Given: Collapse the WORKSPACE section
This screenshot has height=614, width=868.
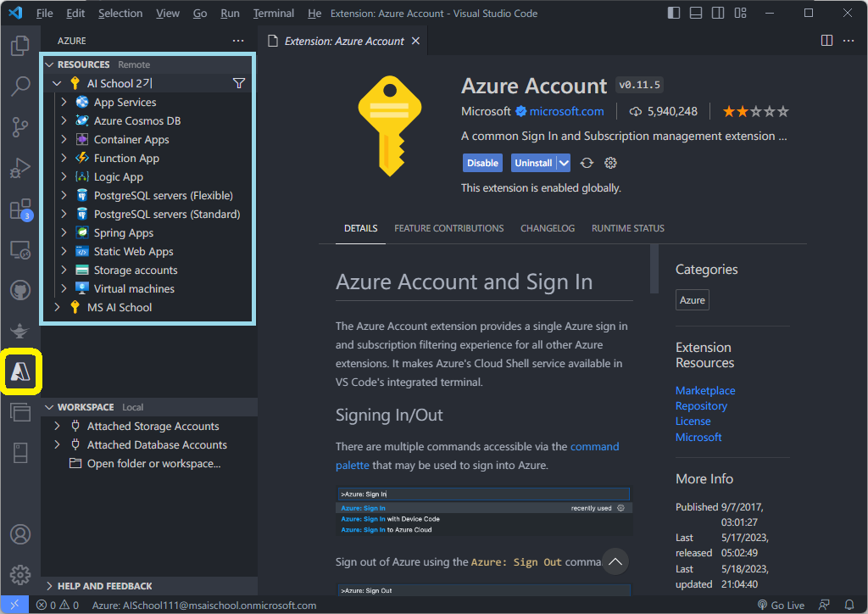Looking at the screenshot, I should [x=49, y=407].
